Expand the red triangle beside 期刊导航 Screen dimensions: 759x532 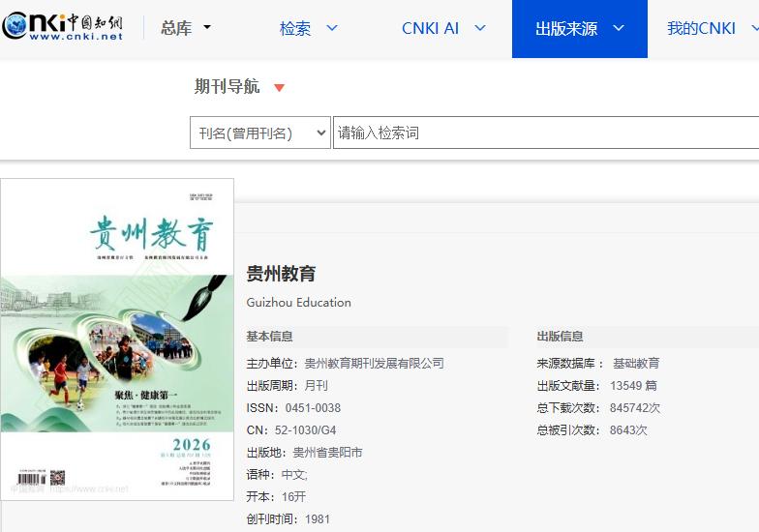click(279, 87)
